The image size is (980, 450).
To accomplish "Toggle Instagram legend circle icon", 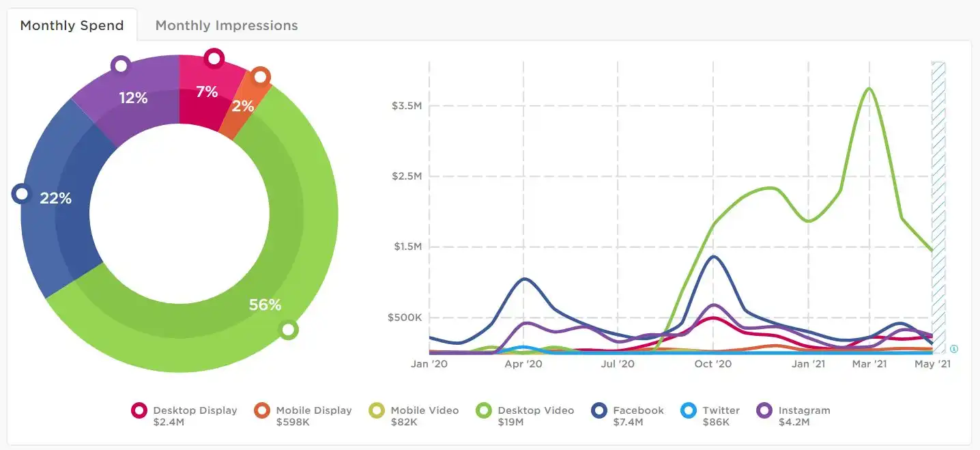I will tap(765, 410).
